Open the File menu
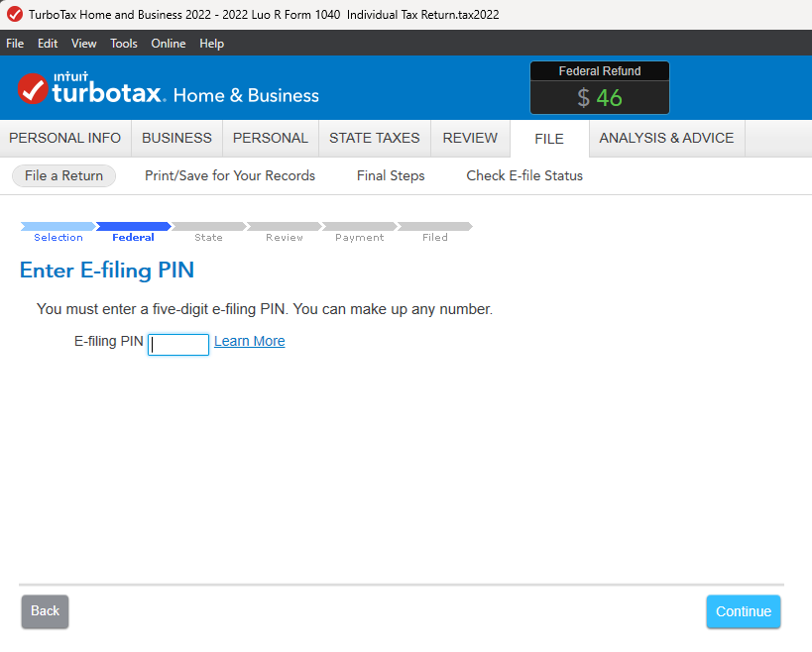The width and height of the screenshot is (812, 652). coord(15,44)
